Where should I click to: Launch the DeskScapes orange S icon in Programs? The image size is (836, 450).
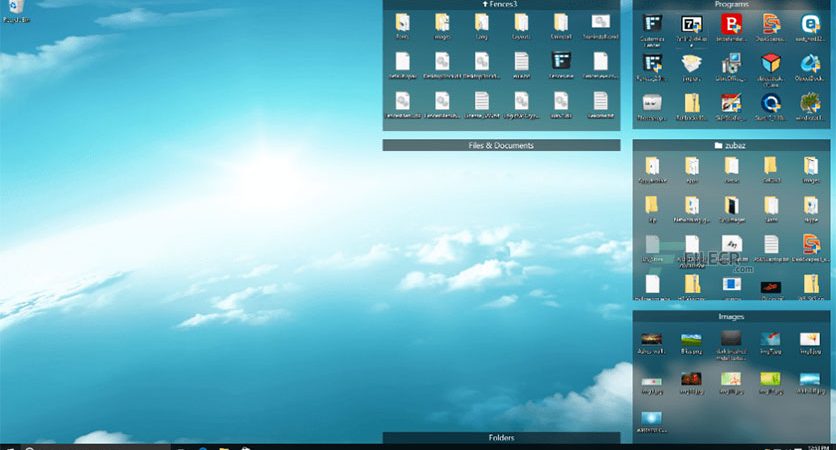770,28
